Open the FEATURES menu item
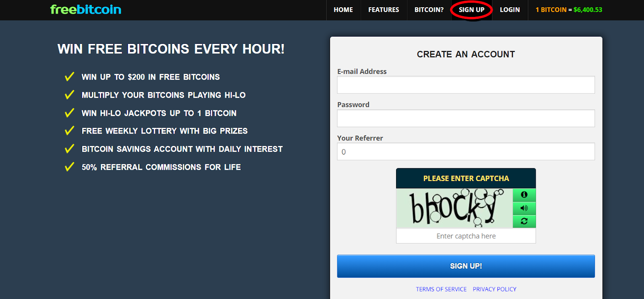The height and width of the screenshot is (299, 644). coord(384,10)
